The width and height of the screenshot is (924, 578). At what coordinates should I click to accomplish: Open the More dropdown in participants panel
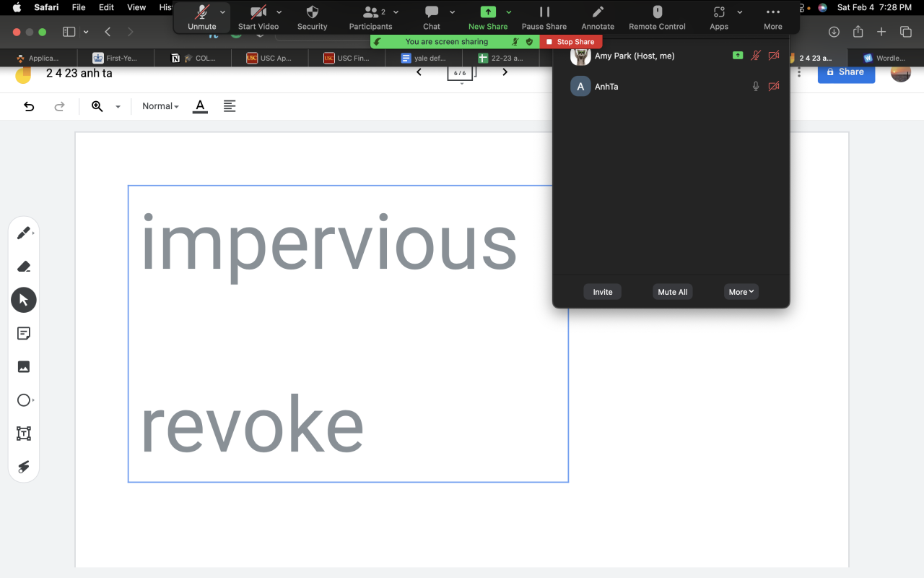pos(741,292)
